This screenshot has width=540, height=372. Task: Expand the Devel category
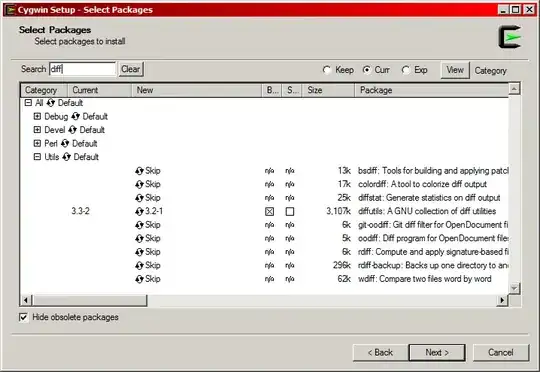[37, 130]
